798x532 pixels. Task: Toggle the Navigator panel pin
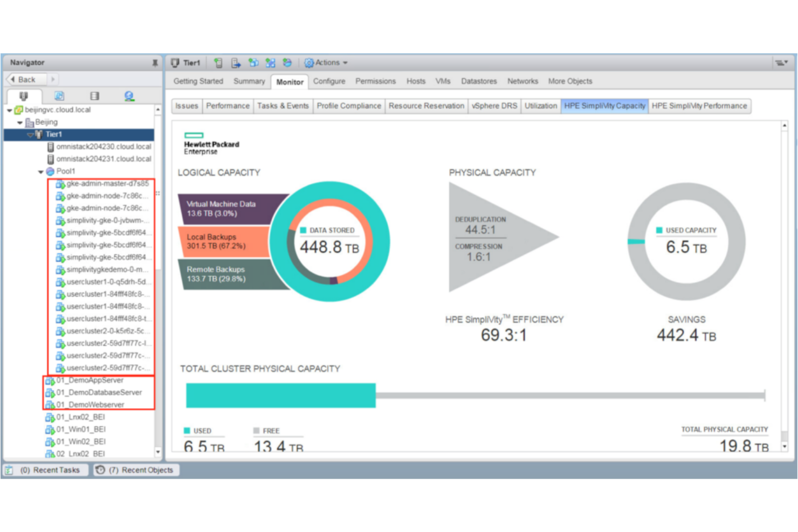(x=154, y=62)
